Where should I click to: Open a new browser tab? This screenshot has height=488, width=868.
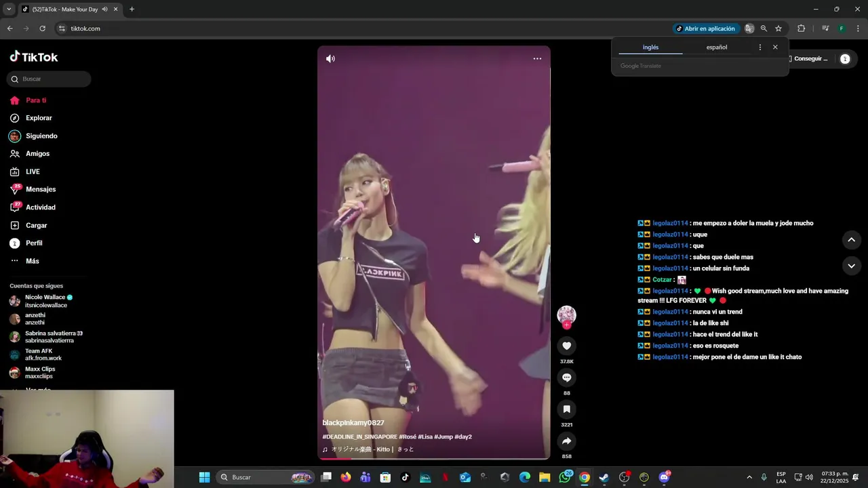point(132,9)
